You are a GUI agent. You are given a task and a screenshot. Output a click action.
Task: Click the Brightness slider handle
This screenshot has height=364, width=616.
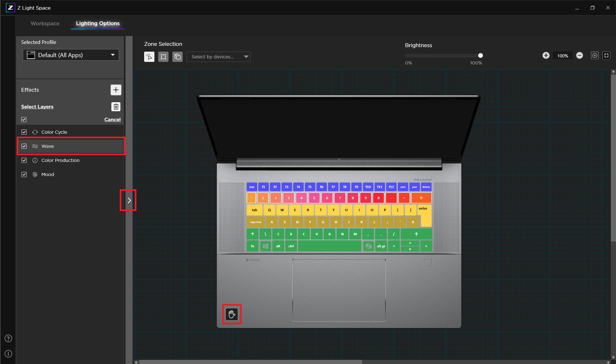480,55
